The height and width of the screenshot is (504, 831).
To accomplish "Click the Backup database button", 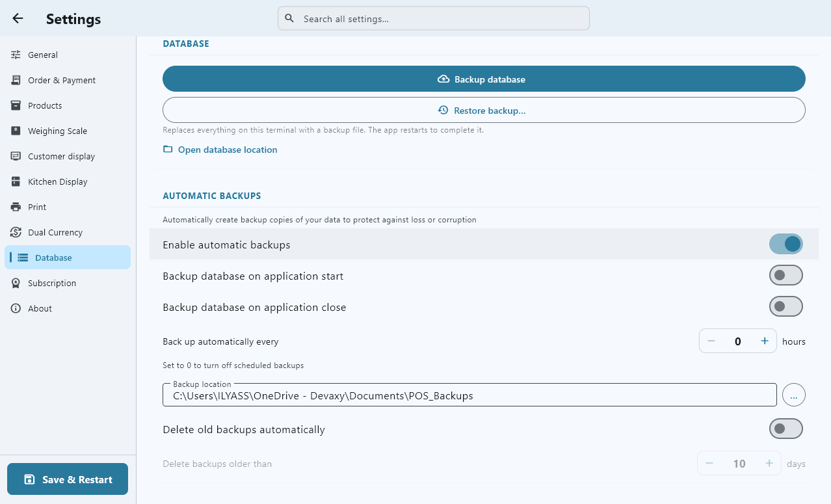I will pyautogui.click(x=484, y=79).
